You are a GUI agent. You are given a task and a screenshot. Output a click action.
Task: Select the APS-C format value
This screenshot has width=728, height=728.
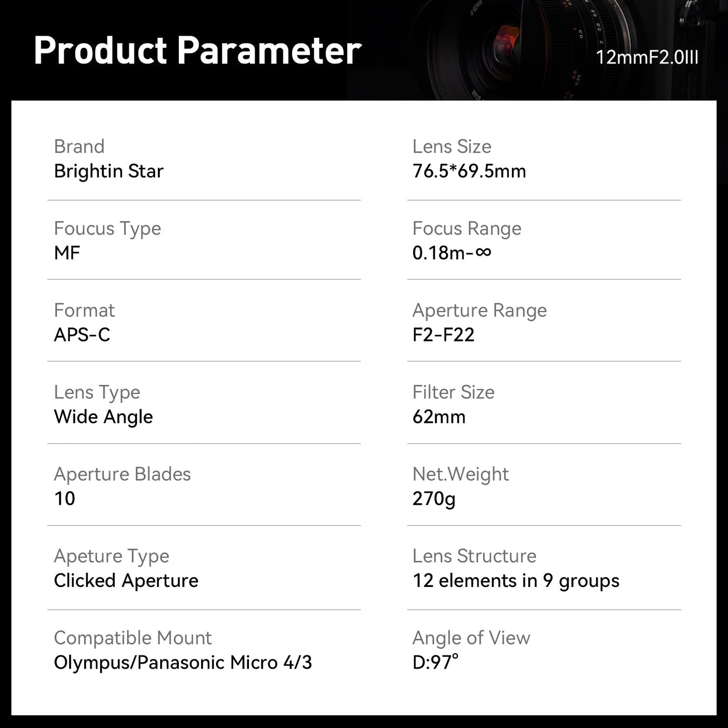(x=82, y=335)
